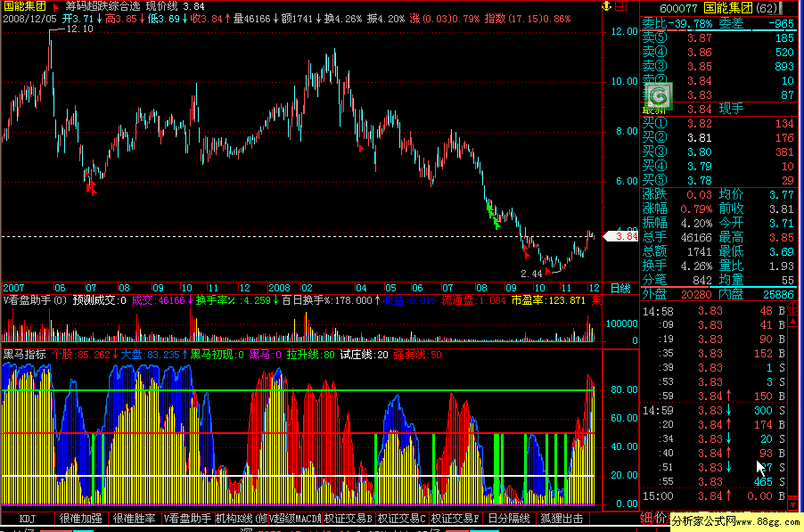Click the 卖⑤ 3.87 ask row
804x532 pixels.
[718, 38]
